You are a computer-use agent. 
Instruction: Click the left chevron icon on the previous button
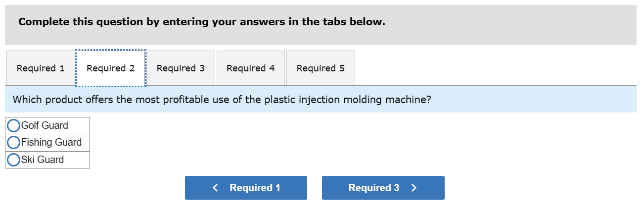point(215,188)
